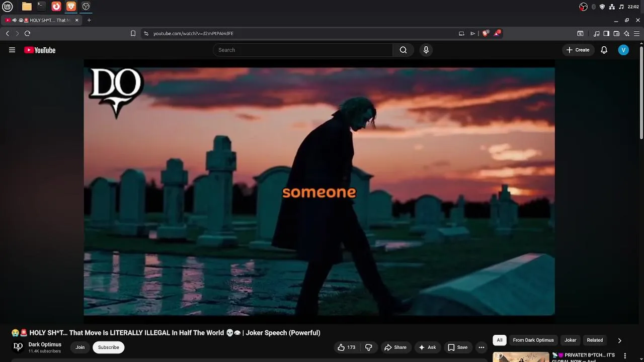Open the Dark Optimus channel avatar
This screenshot has width=644, height=362.
(18, 347)
